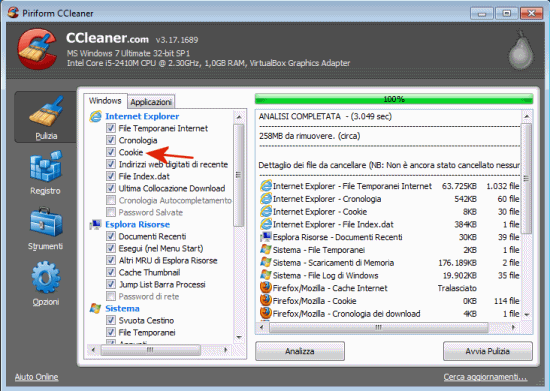550x391 pixels.
Task: Click the results list up arrow
Action: [526, 116]
